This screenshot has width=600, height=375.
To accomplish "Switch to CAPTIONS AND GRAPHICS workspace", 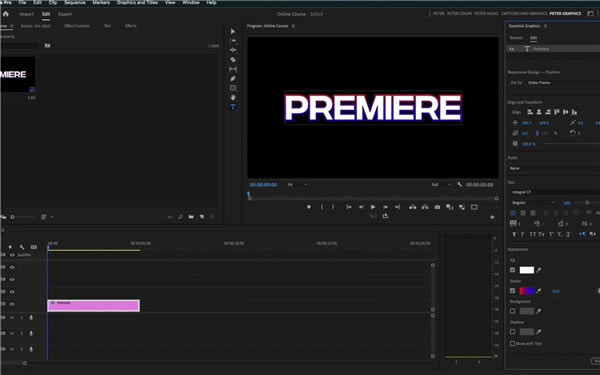I will (x=524, y=13).
